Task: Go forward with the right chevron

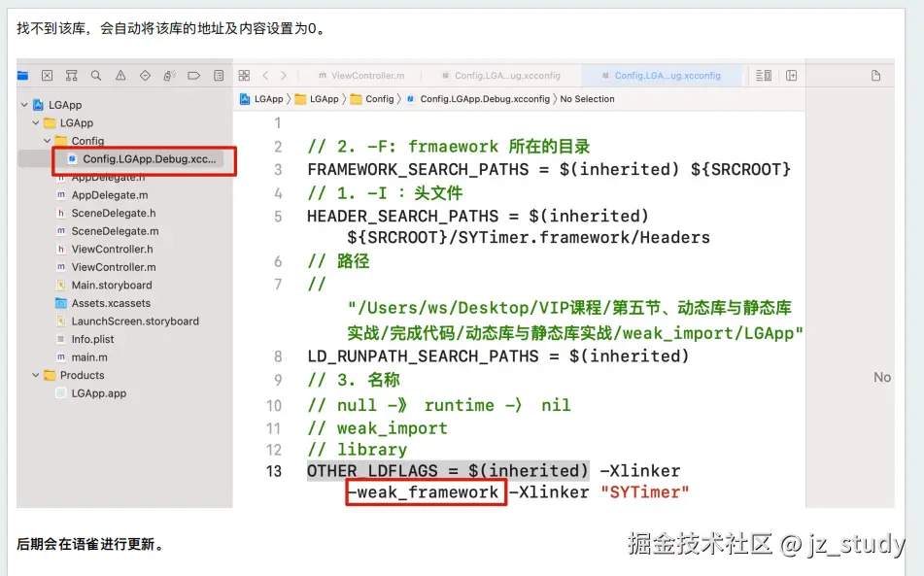Action: coord(284,76)
